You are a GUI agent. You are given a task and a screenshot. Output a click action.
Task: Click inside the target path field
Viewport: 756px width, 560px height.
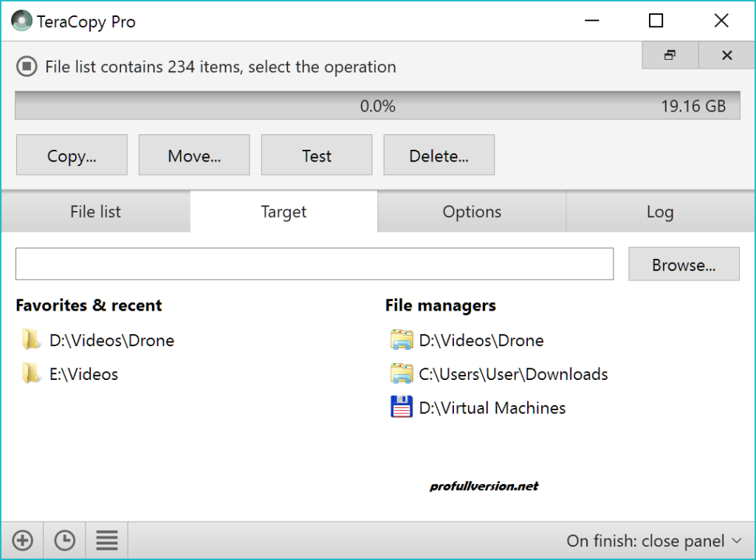[x=315, y=263]
